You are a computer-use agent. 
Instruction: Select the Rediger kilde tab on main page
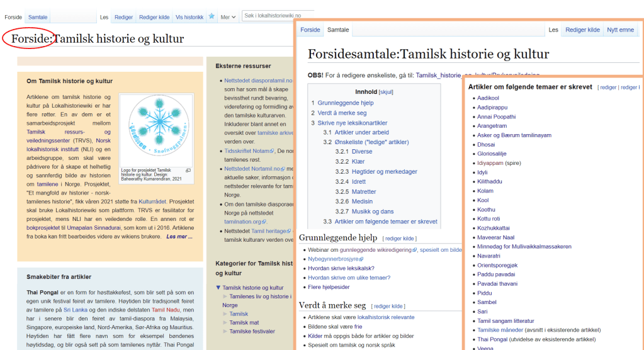tap(154, 17)
